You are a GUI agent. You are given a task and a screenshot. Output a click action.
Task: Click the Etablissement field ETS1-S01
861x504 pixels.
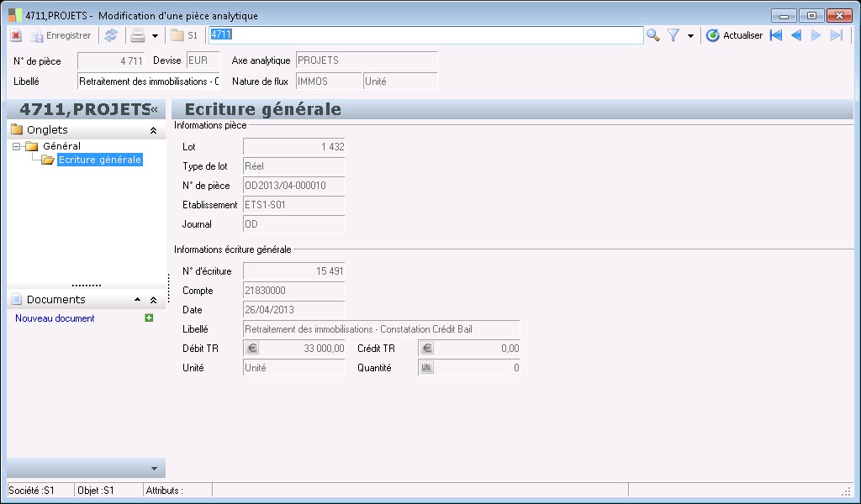[x=293, y=205]
